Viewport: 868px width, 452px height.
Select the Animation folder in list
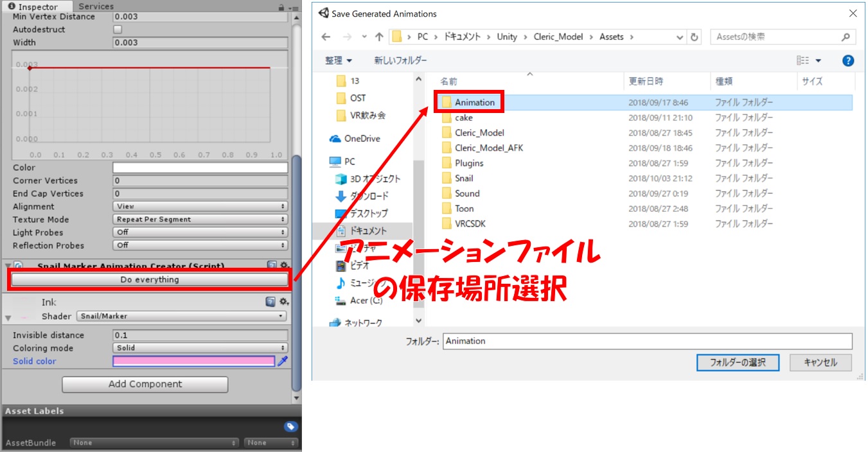pos(474,103)
